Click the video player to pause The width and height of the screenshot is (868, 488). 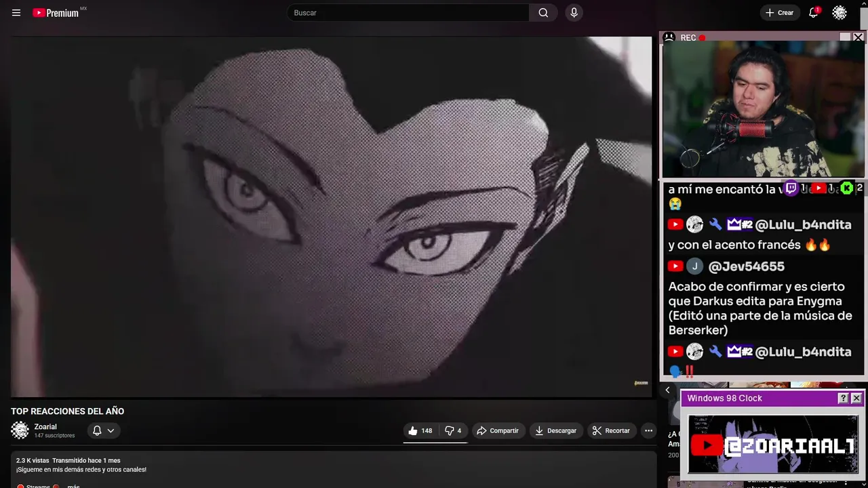(x=331, y=217)
